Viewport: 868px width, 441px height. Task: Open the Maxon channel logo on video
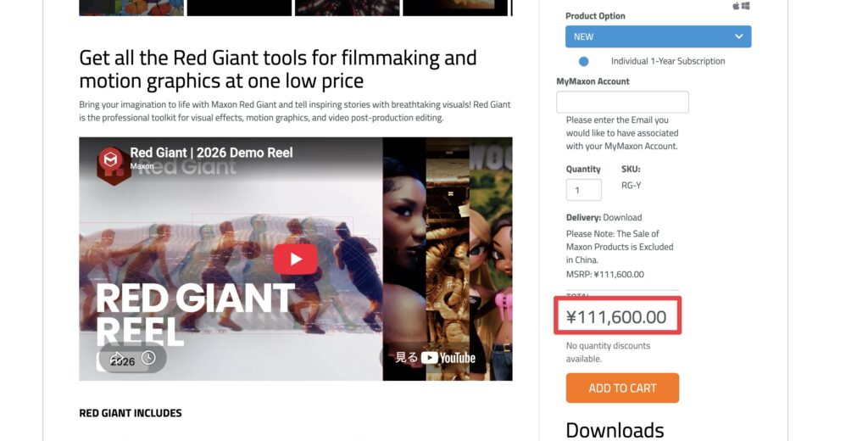[x=110, y=159]
